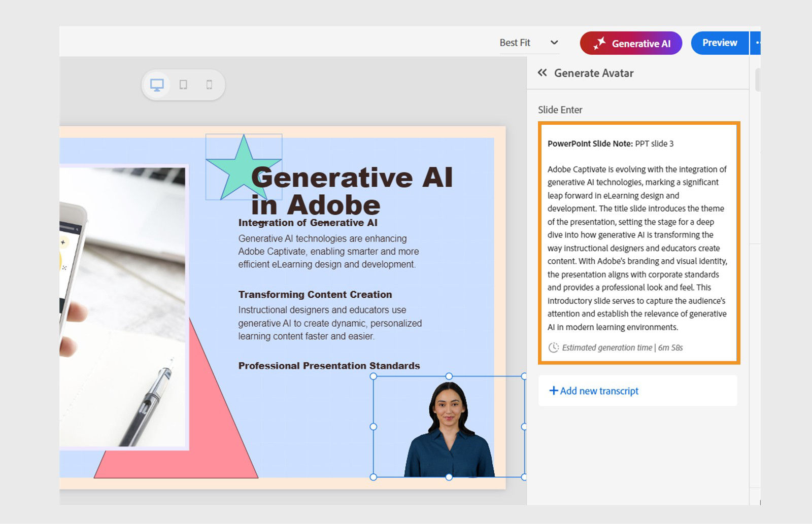812x524 pixels.
Task: Click the Slide Enter label
Action: (560, 110)
